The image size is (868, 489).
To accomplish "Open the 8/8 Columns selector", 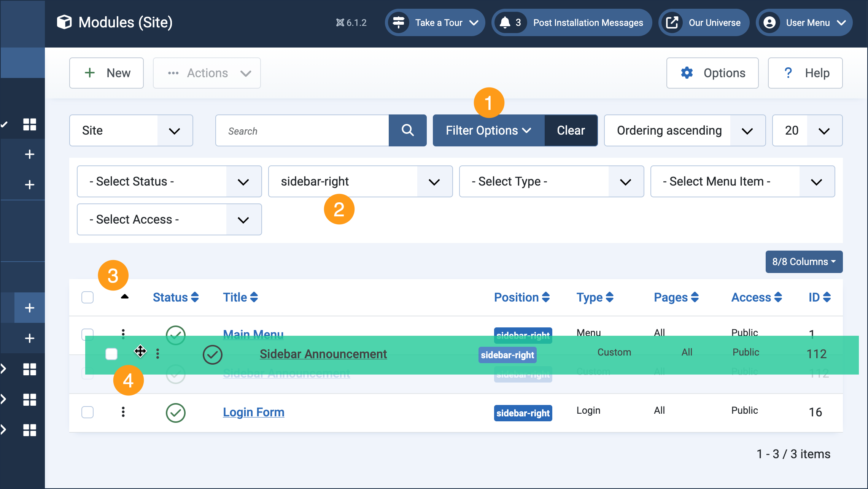I will coord(804,262).
